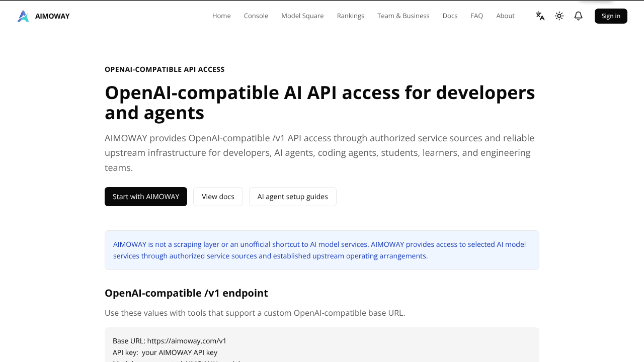This screenshot has height=362, width=644.
Task: Open the Model Square page
Action: pos(302,16)
